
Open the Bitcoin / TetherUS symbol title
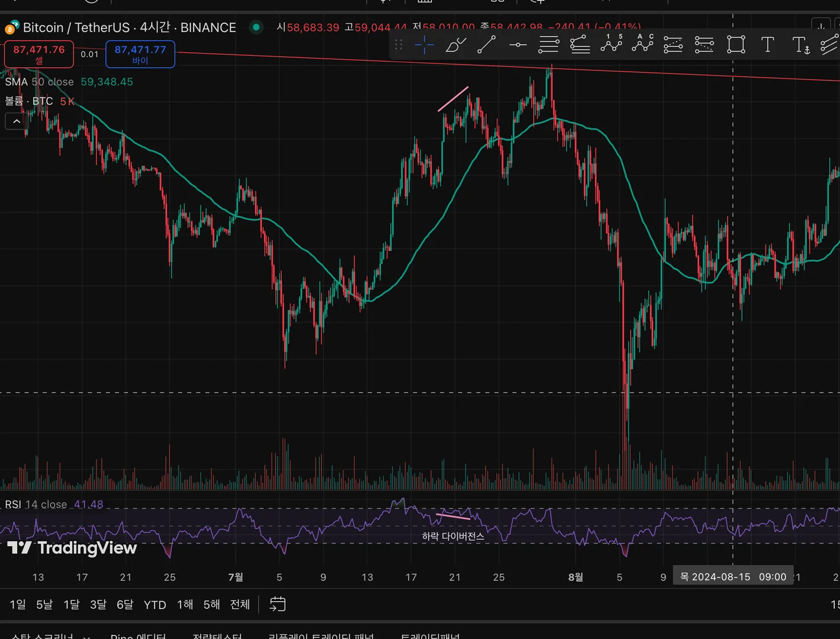click(130, 27)
